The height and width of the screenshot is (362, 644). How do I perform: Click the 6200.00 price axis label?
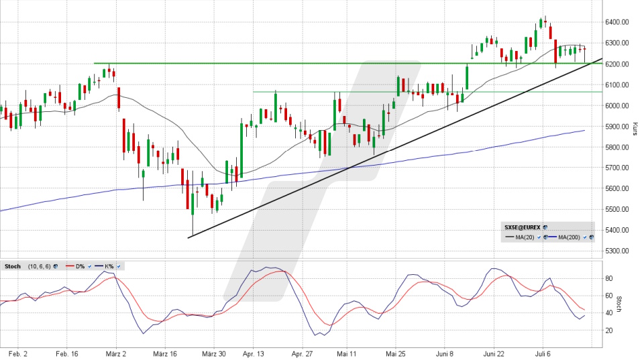click(617, 64)
